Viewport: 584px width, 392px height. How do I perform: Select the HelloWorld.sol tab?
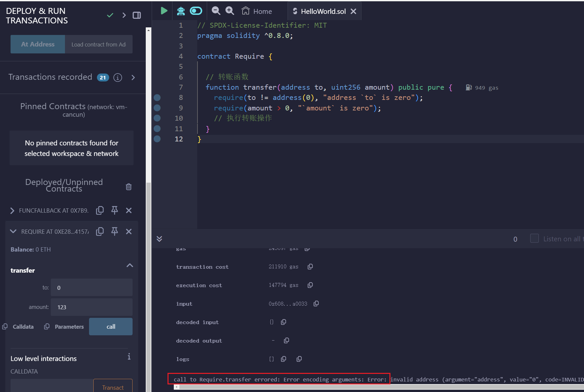[x=323, y=12]
